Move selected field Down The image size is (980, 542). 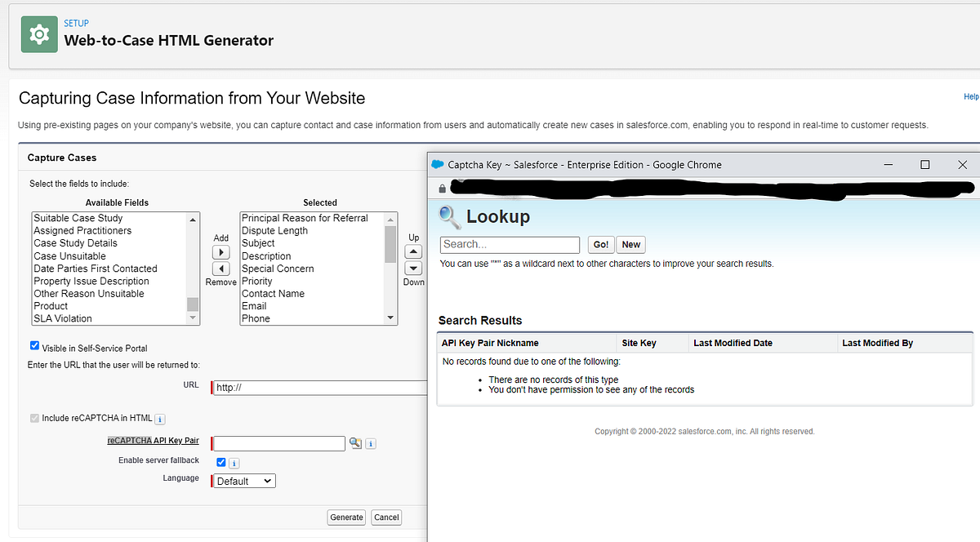coord(414,268)
